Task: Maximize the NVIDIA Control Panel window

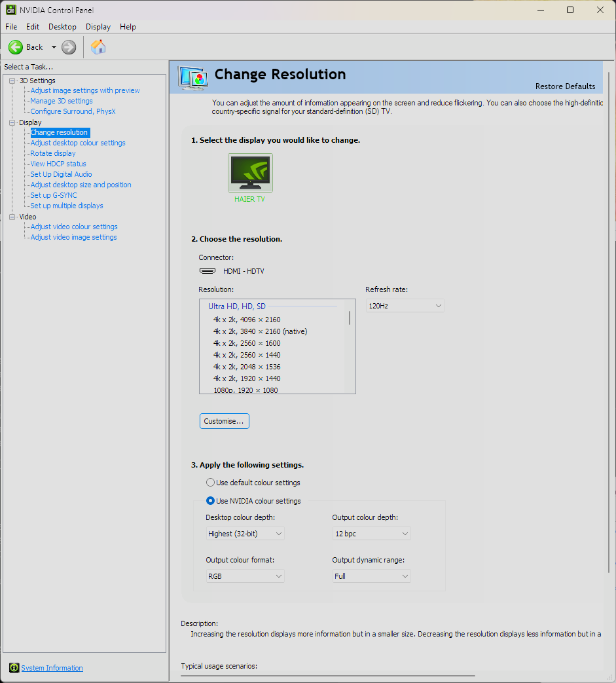Action: (x=570, y=10)
